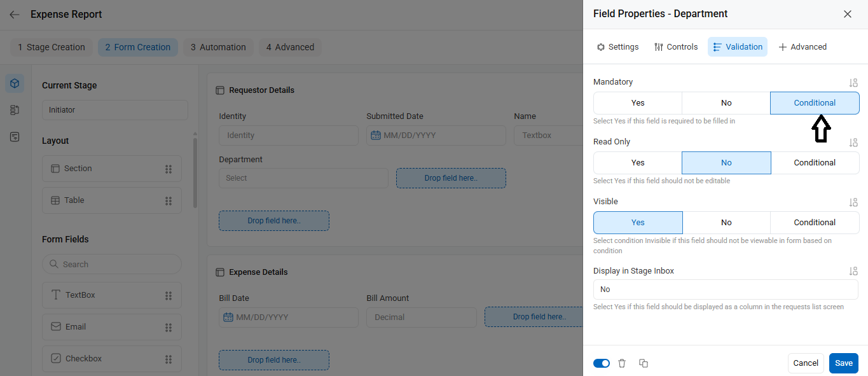Delete the field using trash icon
The height and width of the screenshot is (376, 868).
(622, 363)
